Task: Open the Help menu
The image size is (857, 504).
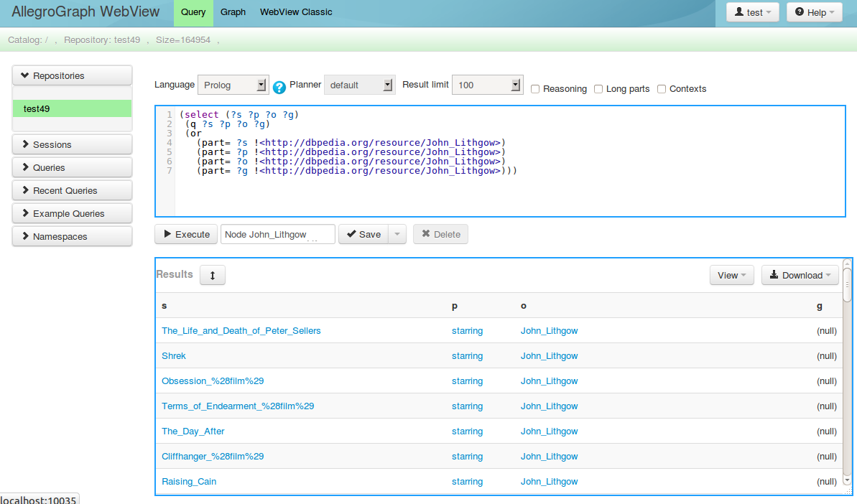Action: [814, 12]
